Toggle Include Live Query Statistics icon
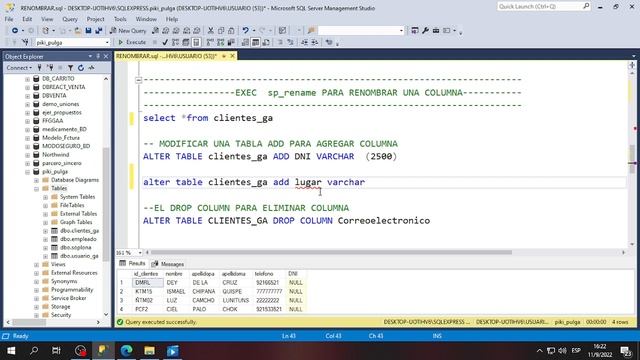 (220, 42)
